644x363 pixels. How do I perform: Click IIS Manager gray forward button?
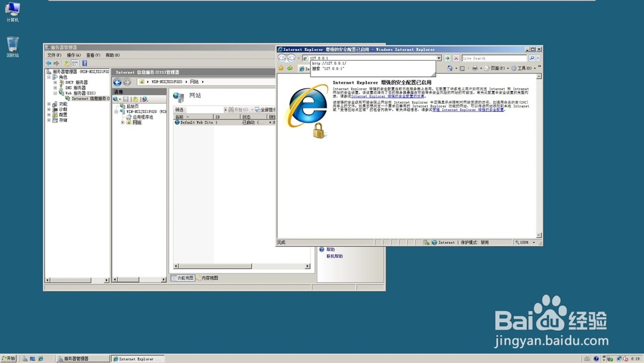pos(127,83)
